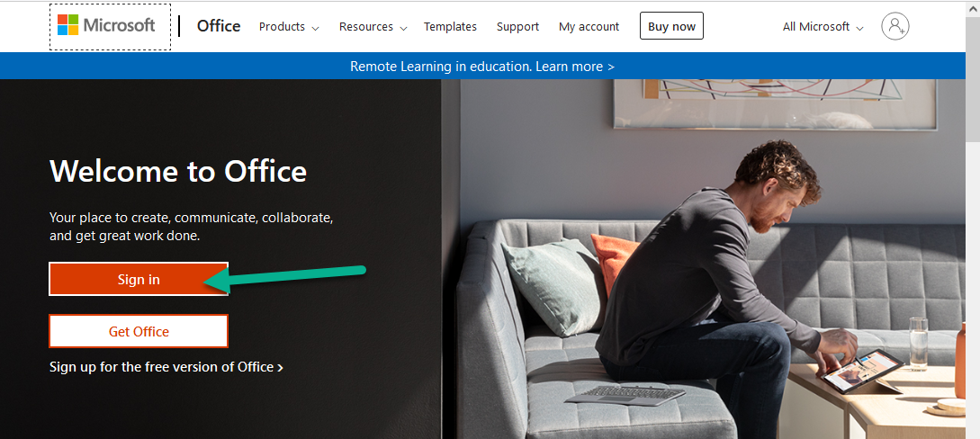The height and width of the screenshot is (439, 980).
Task: Open Sign up for the free version link
Action: click(166, 366)
